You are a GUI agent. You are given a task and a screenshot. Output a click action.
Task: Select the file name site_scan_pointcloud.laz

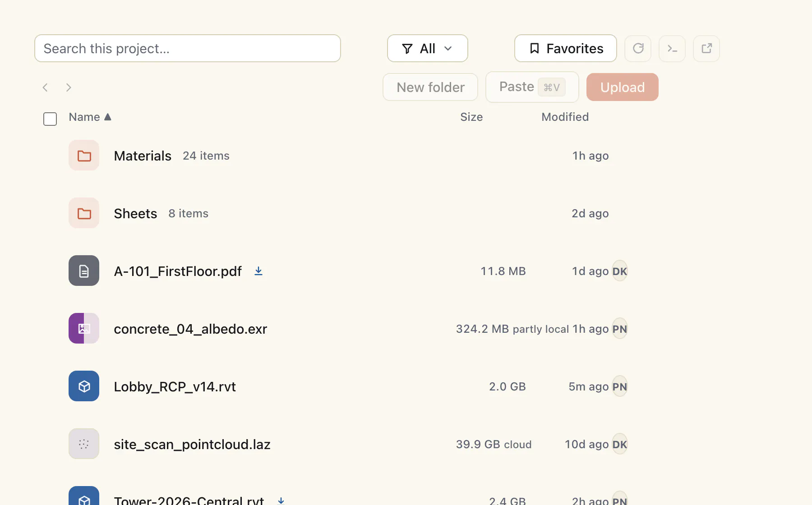tap(192, 444)
